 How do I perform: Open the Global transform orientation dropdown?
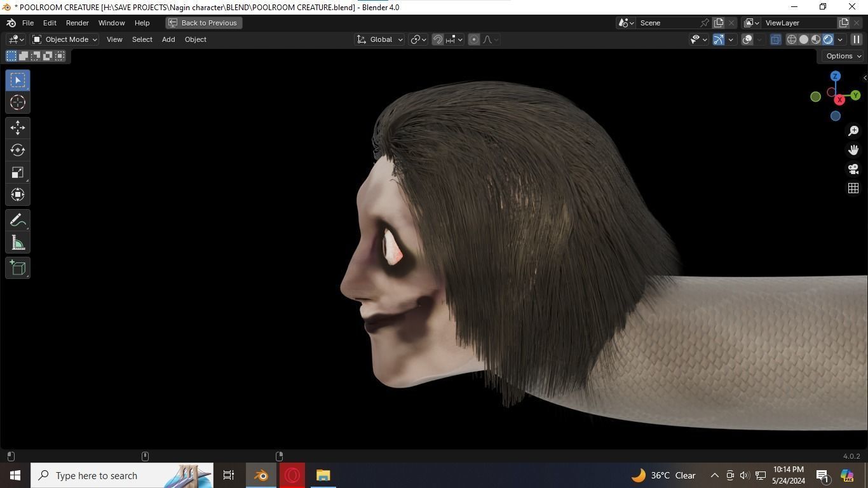(380, 39)
